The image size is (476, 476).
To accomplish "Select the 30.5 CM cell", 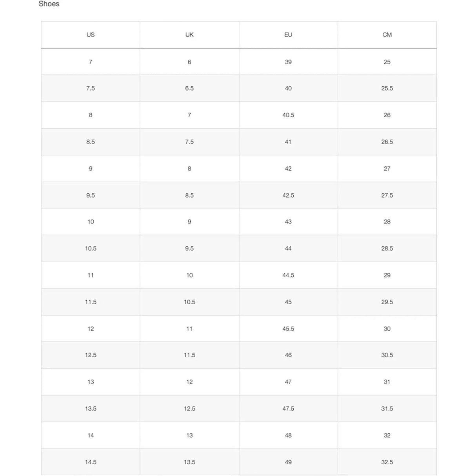I will tap(387, 355).
